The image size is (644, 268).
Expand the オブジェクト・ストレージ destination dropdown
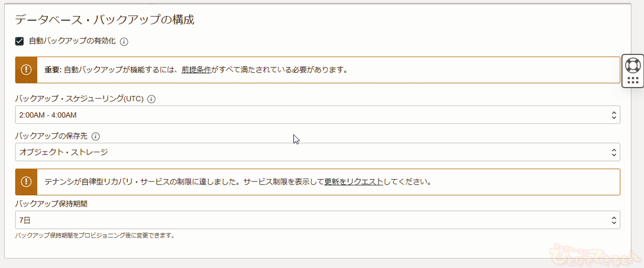click(x=317, y=152)
